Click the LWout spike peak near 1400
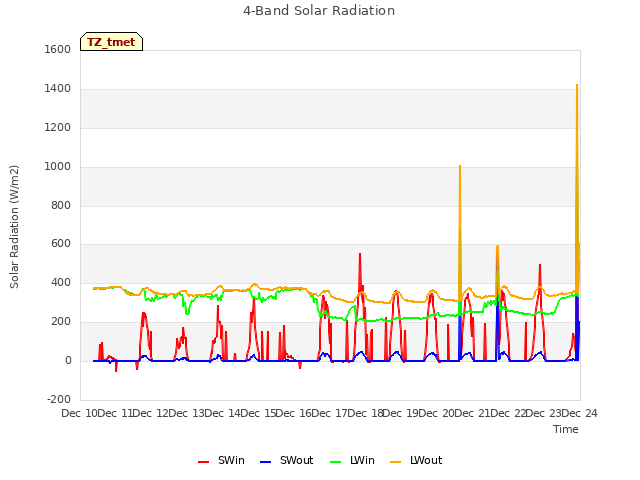This screenshot has height=480, width=640. (x=577, y=85)
